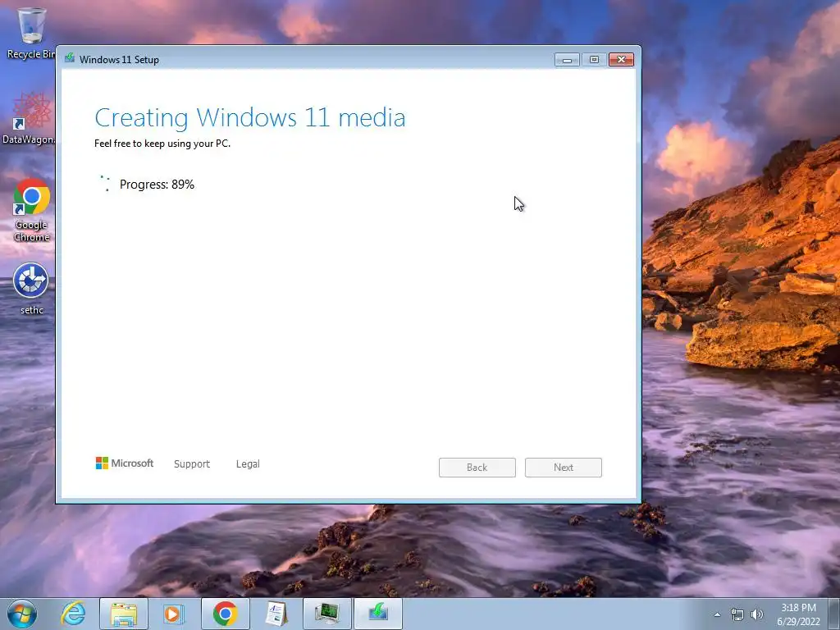Maximize the Windows 11 Setup window
Screen dimensions: 840x630
pyautogui.click(x=594, y=59)
